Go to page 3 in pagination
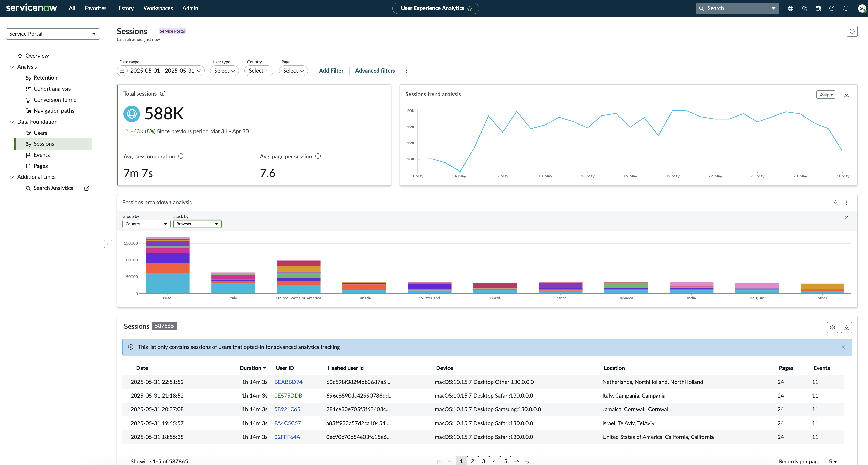The height and width of the screenshot is (465, 868). [483, 461]
